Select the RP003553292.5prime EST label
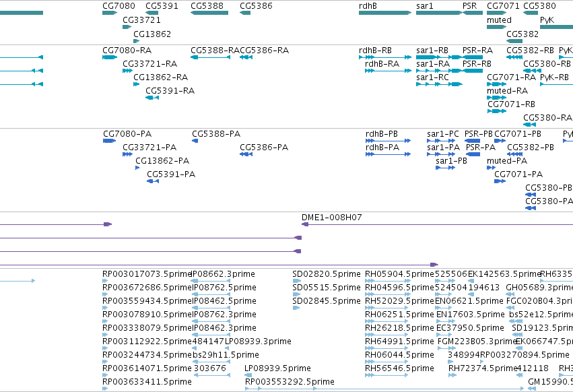 coord(290,381)
